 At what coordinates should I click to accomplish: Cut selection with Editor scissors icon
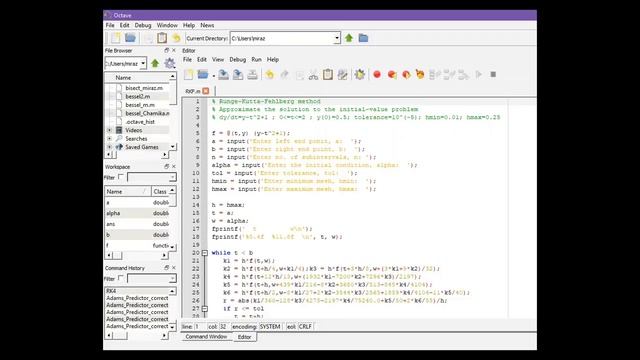313,75
